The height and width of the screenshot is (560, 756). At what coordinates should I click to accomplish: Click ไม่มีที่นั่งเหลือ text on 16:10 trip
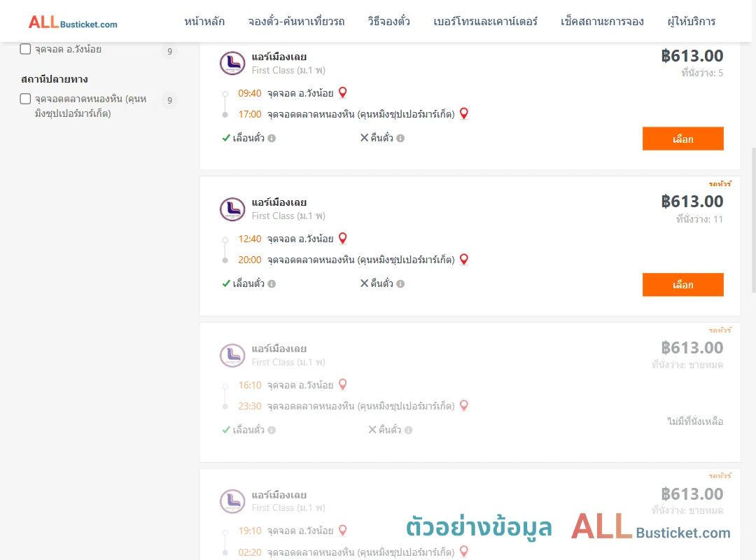point(695,421)
